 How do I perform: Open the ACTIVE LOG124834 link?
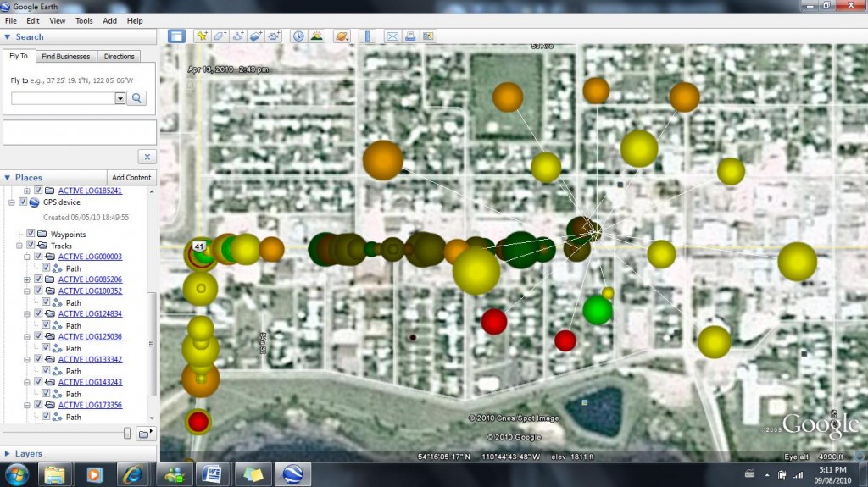(90, 313)
